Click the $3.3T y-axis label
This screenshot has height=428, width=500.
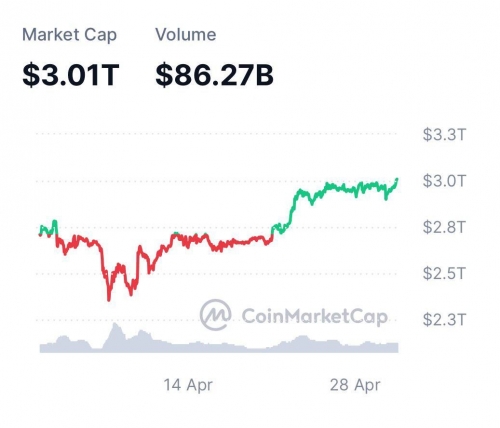click(444, 135)
